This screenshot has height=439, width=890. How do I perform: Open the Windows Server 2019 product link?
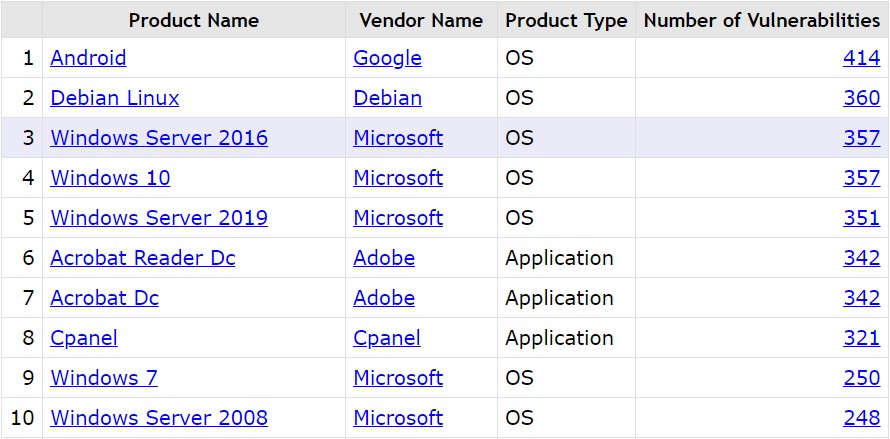tap(159, 218)
